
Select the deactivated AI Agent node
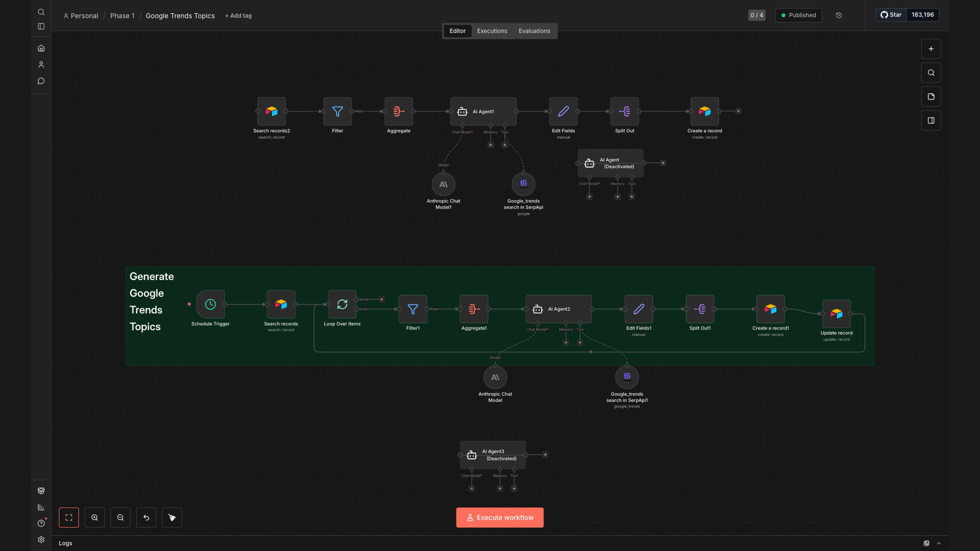[x=610, y=163]
